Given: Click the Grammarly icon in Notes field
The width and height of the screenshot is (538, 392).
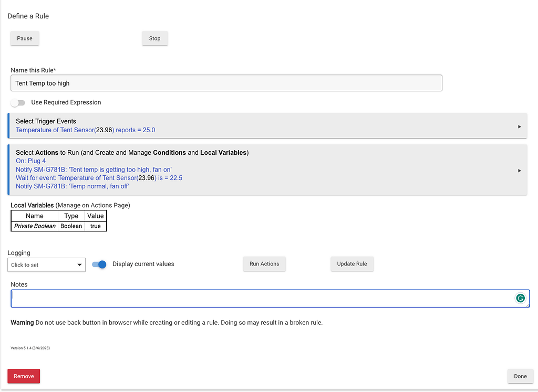Looking at the screenshot, I should tap(520, 298).
